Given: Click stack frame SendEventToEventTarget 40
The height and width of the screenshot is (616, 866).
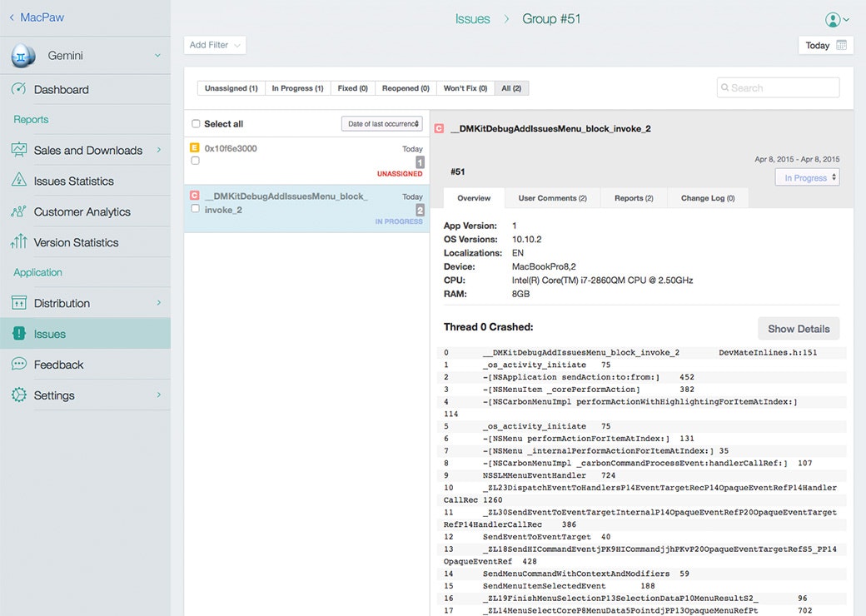Looking at the screenshot, I should (546, 537).
